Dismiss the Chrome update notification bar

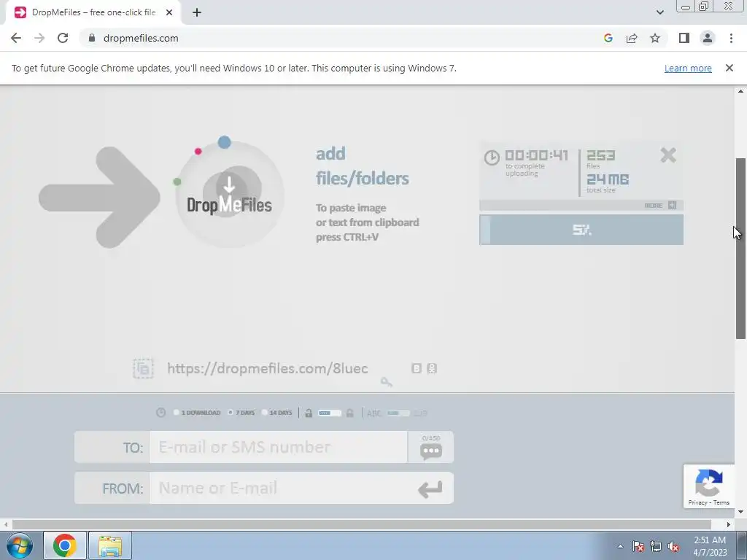pos(729,68)
